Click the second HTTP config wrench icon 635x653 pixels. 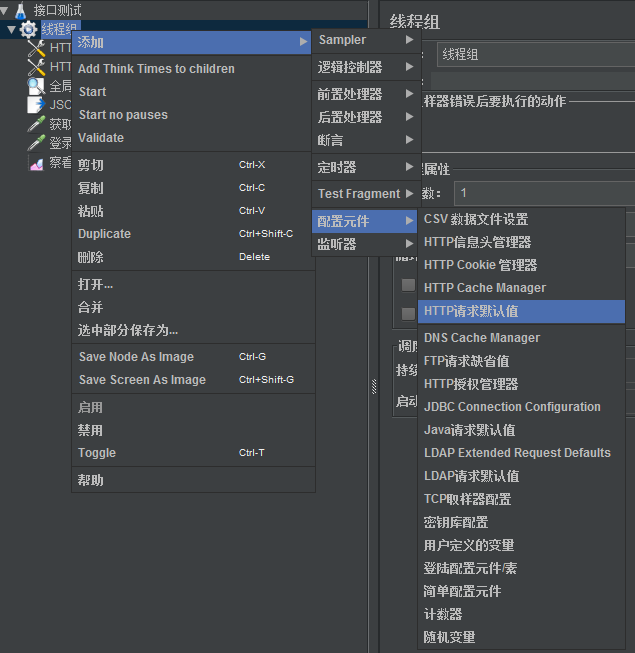click(36, 67)
